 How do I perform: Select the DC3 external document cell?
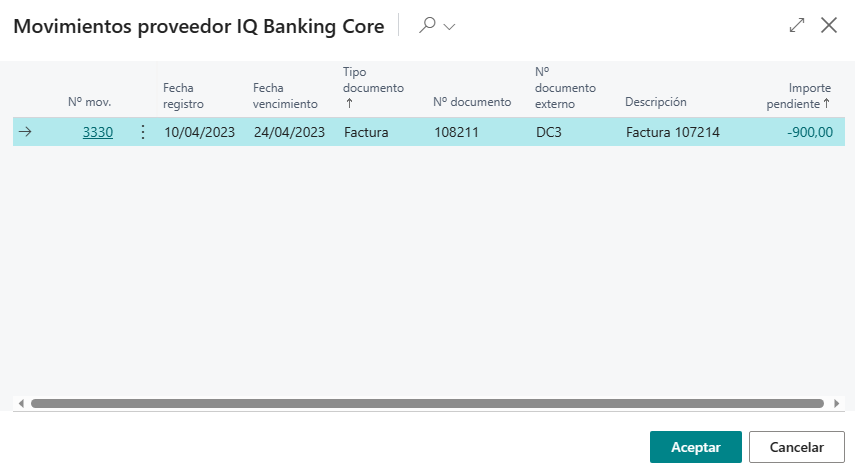tap(549, 132)
